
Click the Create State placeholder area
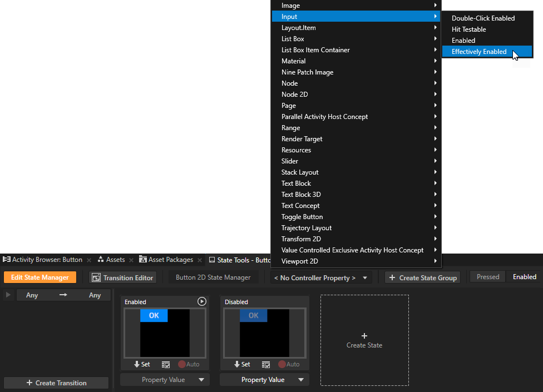[x=364, y=340]
